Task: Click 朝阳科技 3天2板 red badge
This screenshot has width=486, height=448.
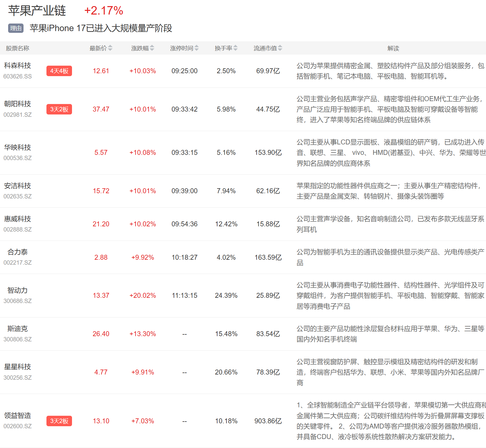Action: click(x=59, y=109)
